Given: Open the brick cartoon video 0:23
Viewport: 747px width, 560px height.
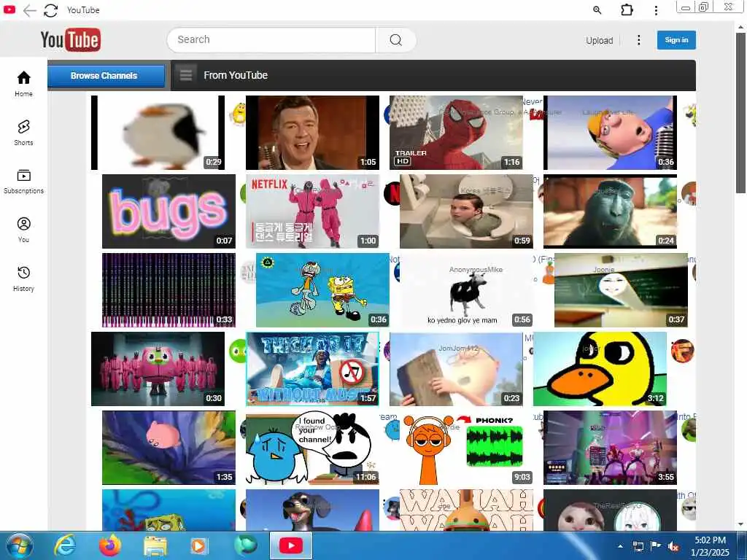Looking at the screenshot, I should [x=456, y=368].
